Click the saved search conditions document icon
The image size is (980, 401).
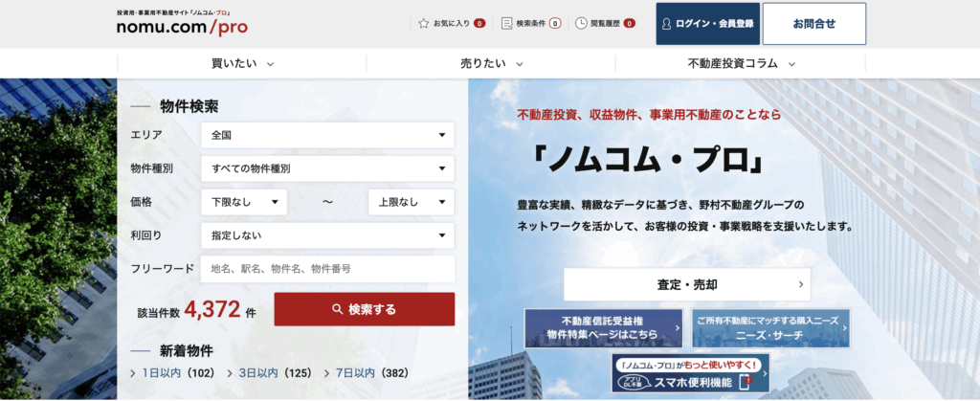click(x=507, y=23)
